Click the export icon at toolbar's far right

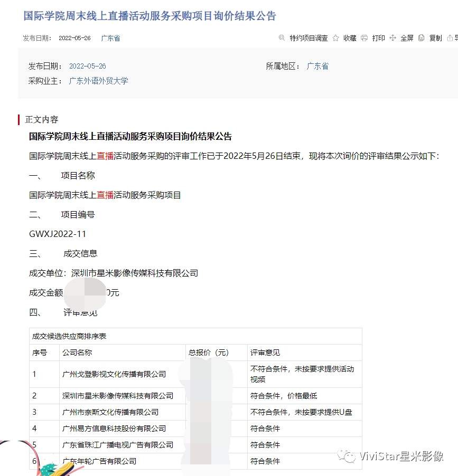[449, 38]
